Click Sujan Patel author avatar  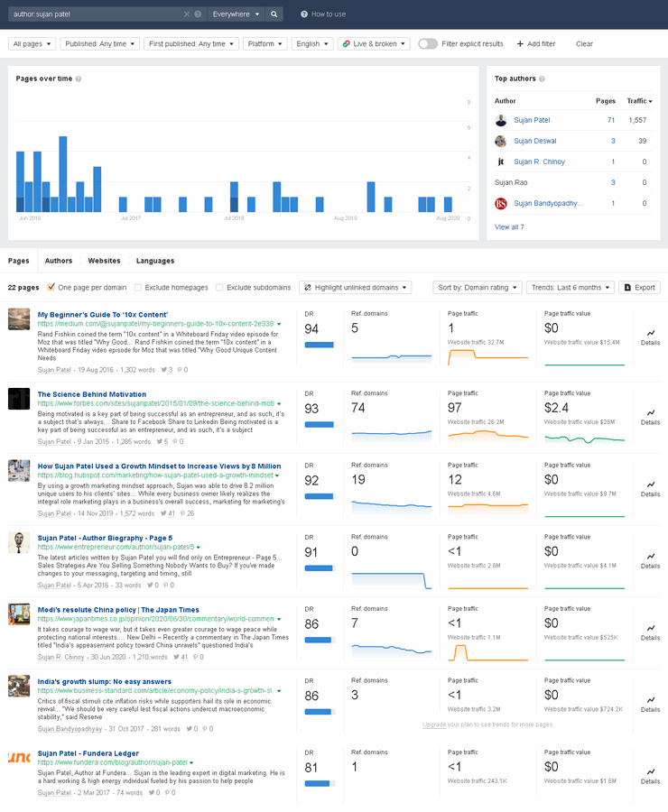501,120
